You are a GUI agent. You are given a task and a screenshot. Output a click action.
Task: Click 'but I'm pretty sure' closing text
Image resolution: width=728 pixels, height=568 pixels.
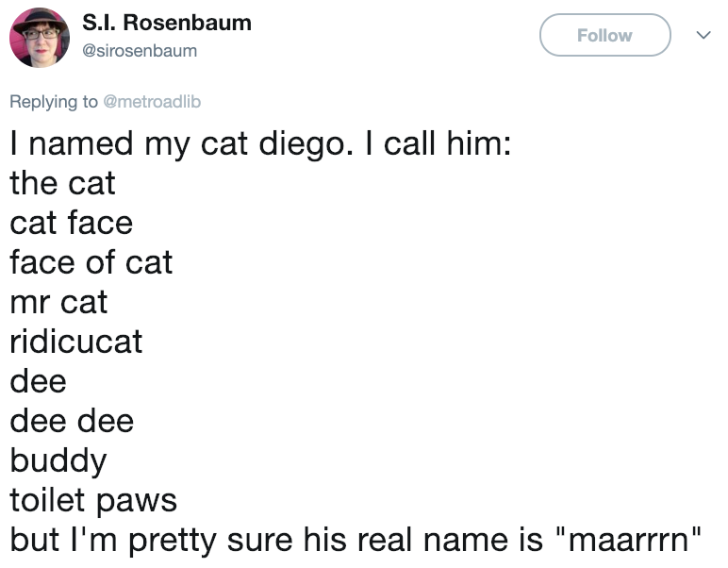point(152,540)
